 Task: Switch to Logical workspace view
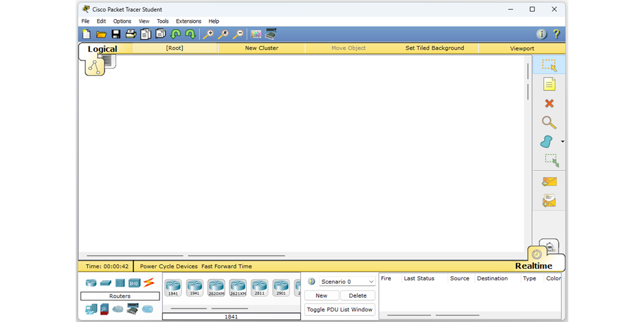tap(102, 49)
